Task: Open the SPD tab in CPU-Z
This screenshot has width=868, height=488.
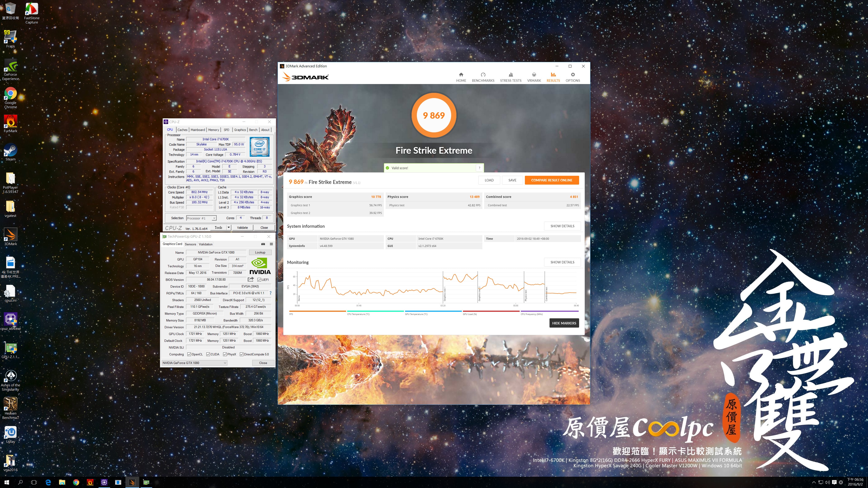Action: click(226, 130)
